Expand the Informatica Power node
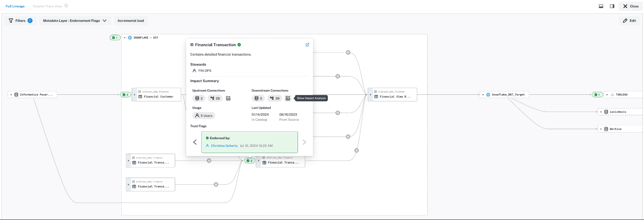Image resolution: width=644 pixels, height=220 pixels. click(x=11, y=95)
